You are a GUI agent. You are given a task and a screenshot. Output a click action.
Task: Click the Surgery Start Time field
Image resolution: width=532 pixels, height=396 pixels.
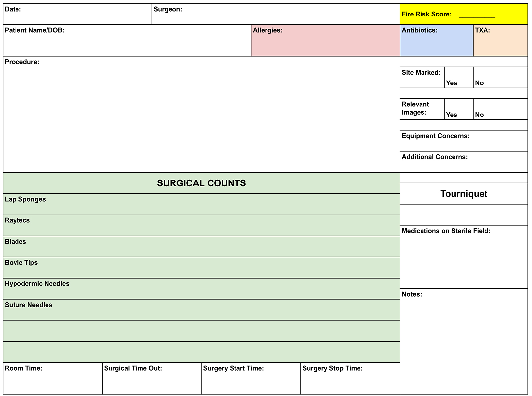251,379
